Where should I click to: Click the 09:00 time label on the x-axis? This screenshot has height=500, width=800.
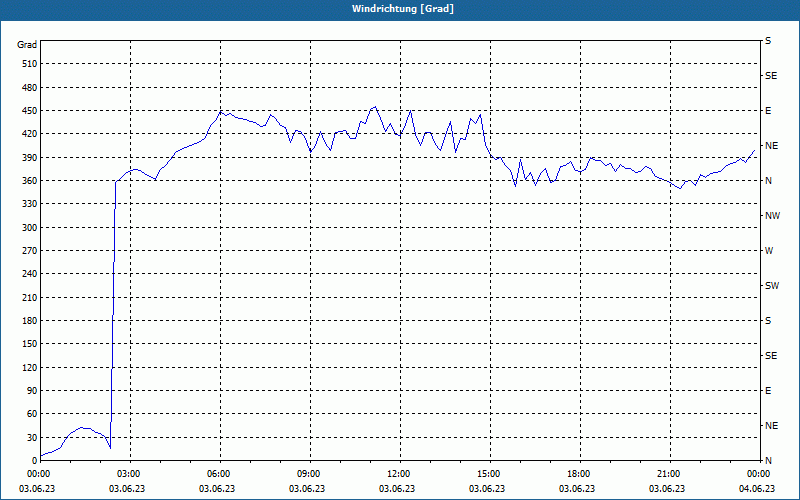310,474
